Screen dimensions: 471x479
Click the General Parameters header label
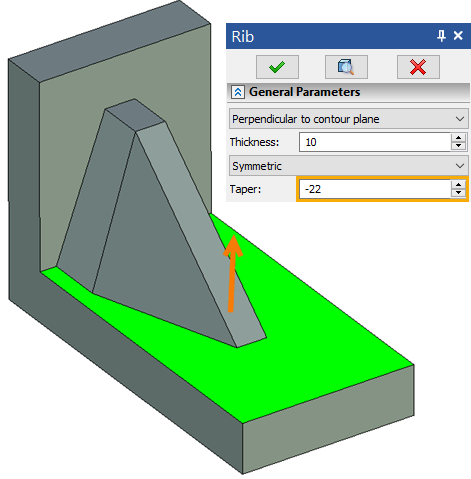coord(305,92)
